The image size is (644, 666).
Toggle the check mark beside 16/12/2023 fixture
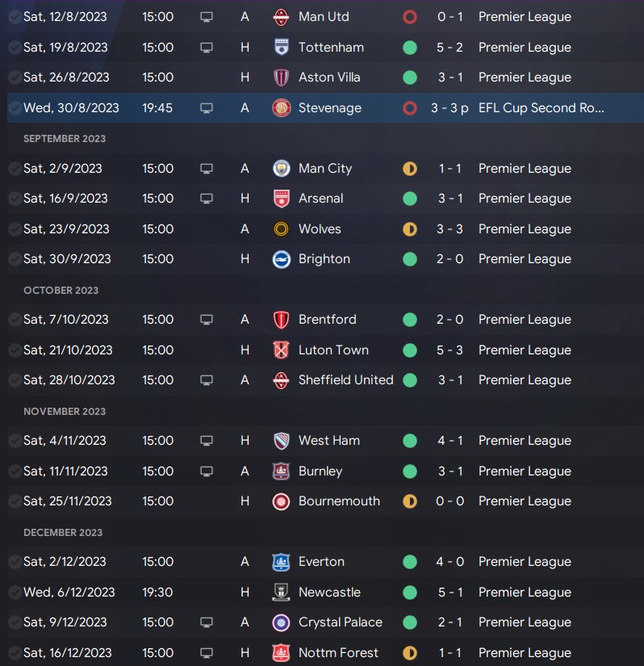[15, 653]
